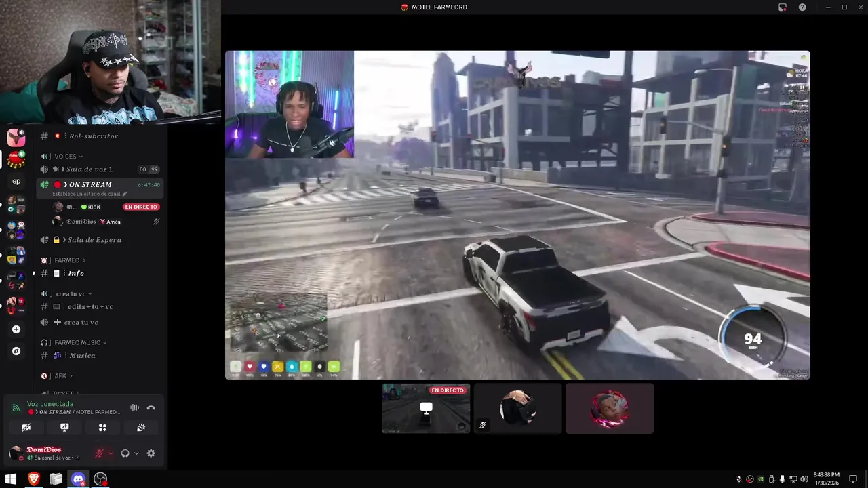
Task: Click the tray microphone icon
Action: [782, 479]
